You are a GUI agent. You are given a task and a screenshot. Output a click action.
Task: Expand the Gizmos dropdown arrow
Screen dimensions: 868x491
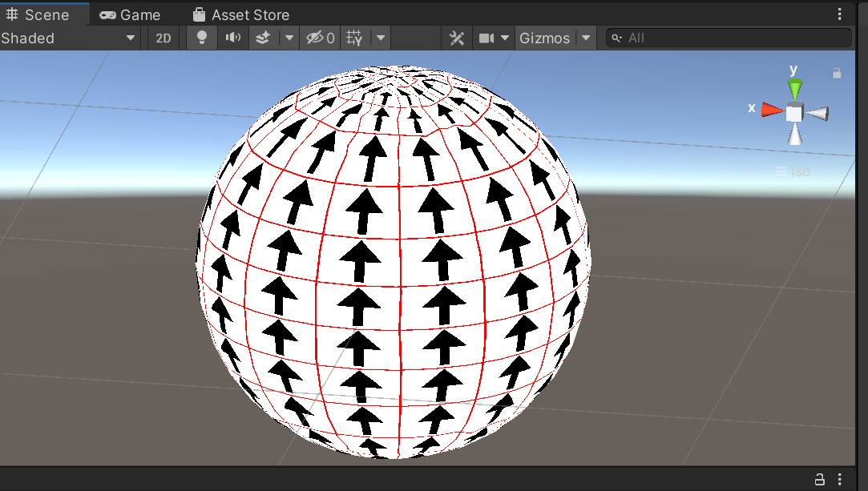(587, 38)
